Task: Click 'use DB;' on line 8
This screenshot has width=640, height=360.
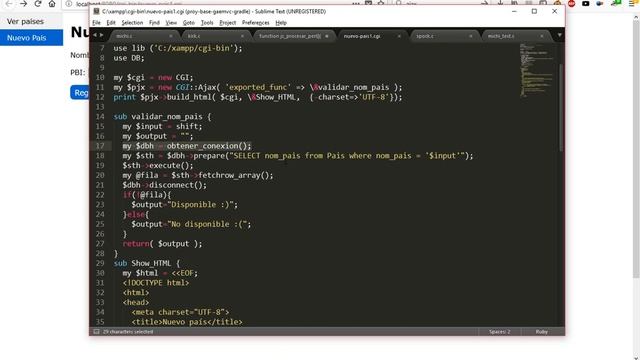Action: 129,58
